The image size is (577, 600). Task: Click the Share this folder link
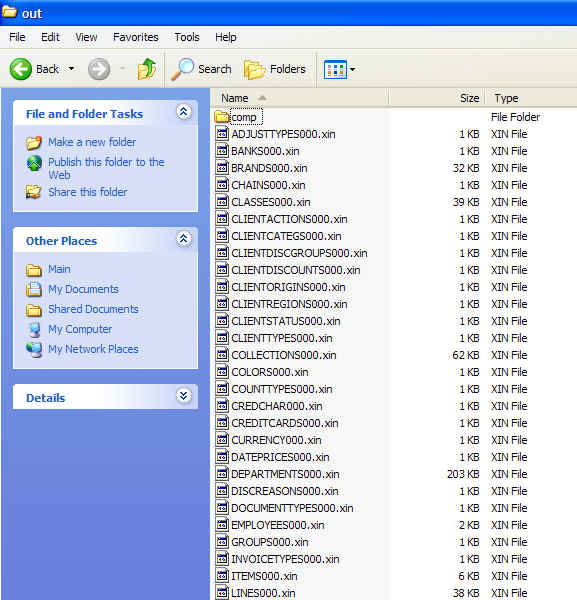click(88, 192)
